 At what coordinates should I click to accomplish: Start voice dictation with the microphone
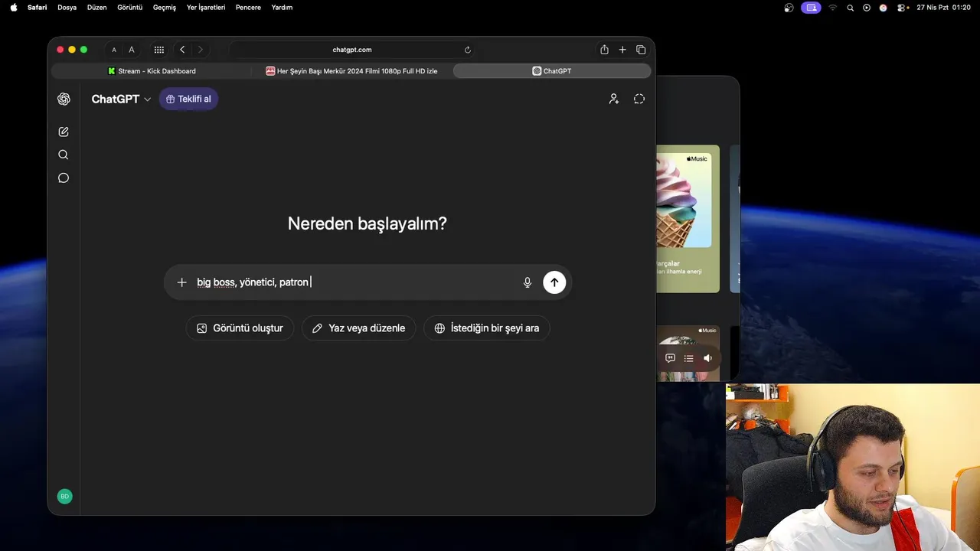coord(528,282)
